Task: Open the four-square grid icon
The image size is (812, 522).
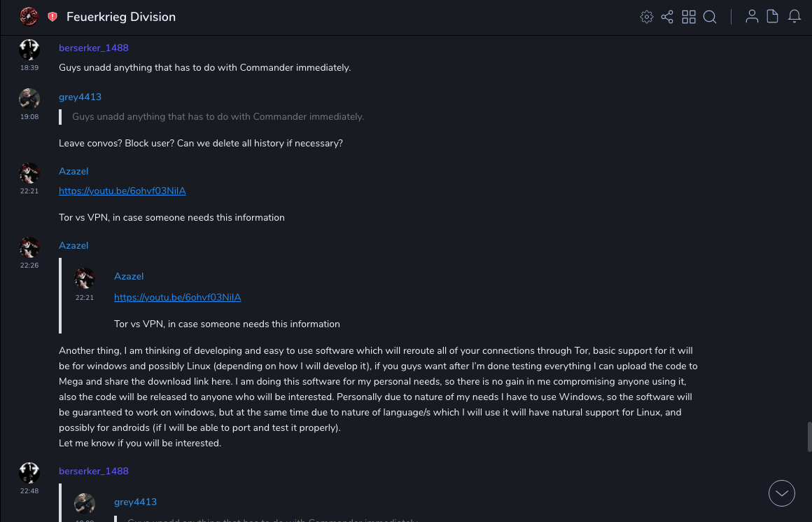Action: click(x=689, y=17)
